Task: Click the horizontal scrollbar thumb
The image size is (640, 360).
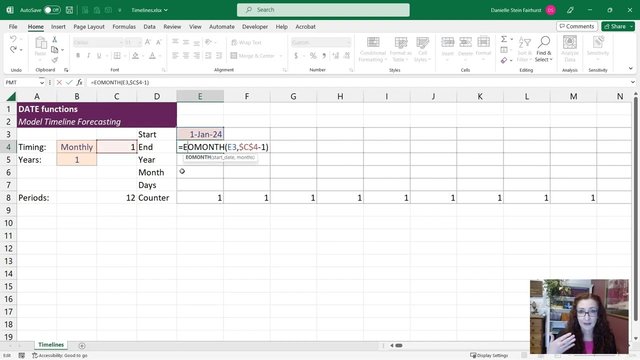Action: click(399, 346)
